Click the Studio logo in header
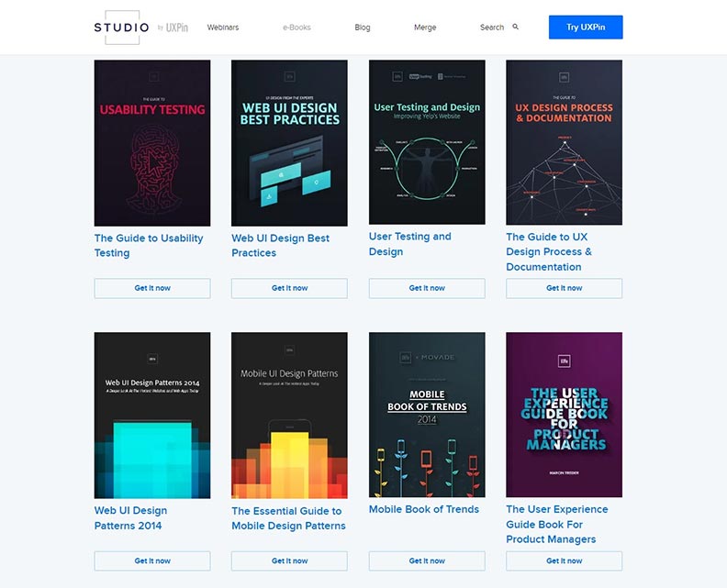The height and width of the screenshot is (588, 727). pyautogui.click(x=121, y=28)
